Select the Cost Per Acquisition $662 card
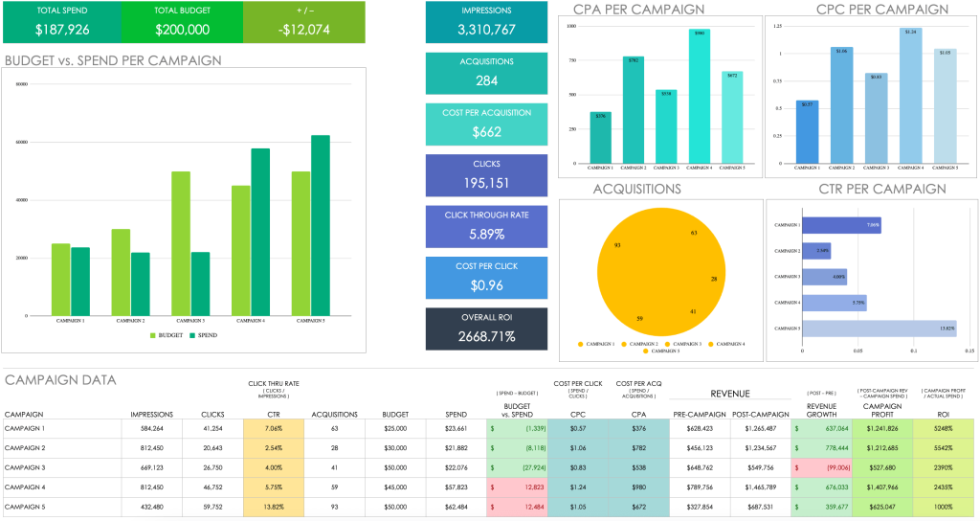 click(x=486, y=124)
